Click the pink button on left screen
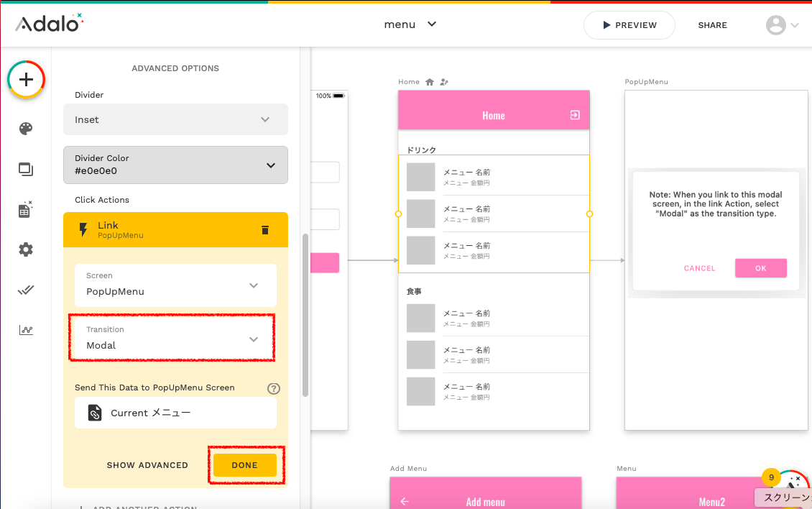The width and height of the screenshot is (812, 509). [x=325, y=263]
